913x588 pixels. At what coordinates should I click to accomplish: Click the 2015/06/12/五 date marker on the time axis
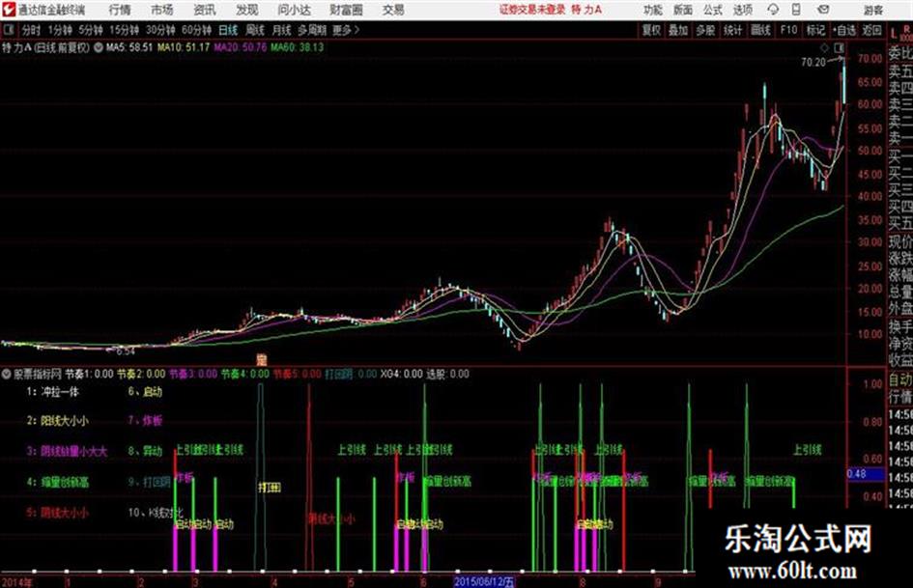tap(484, 581)
